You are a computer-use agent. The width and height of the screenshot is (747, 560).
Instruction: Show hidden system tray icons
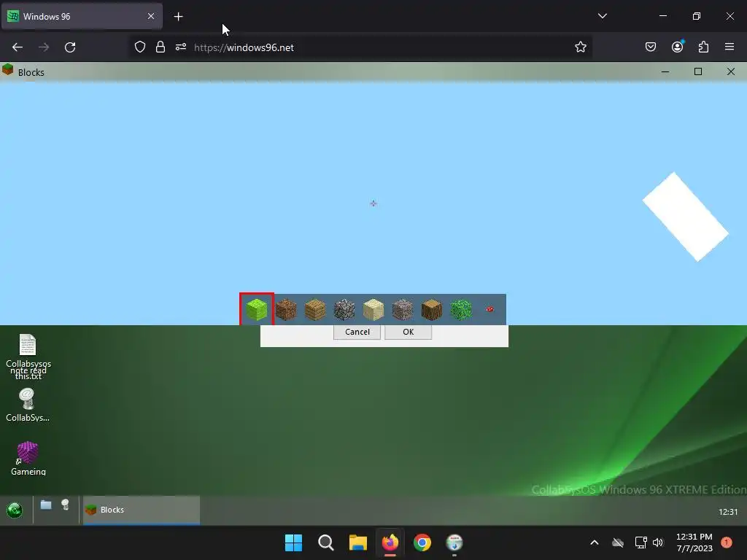click(595, 542)
